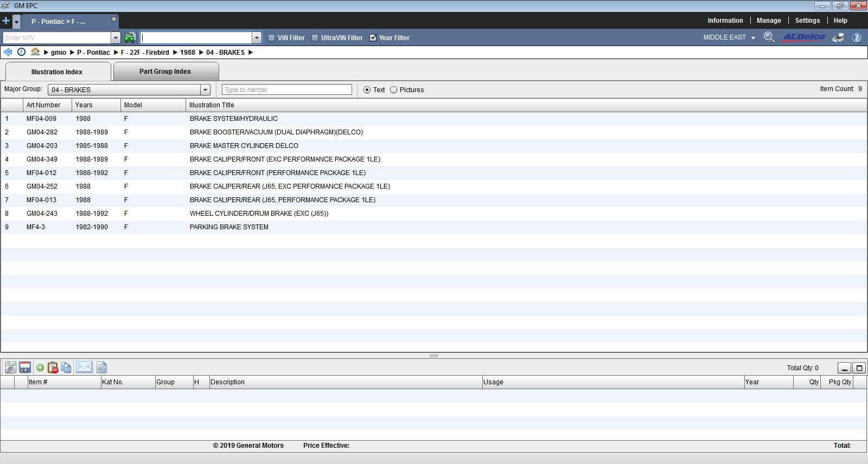Click the clipboard remove icon
The height and width of the screenshot is (464, 868).
[53, 368]
